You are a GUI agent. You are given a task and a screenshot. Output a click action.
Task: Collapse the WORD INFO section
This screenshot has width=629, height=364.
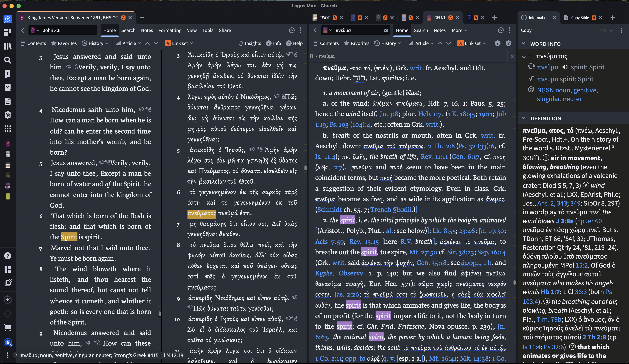(x=524, y=44)
